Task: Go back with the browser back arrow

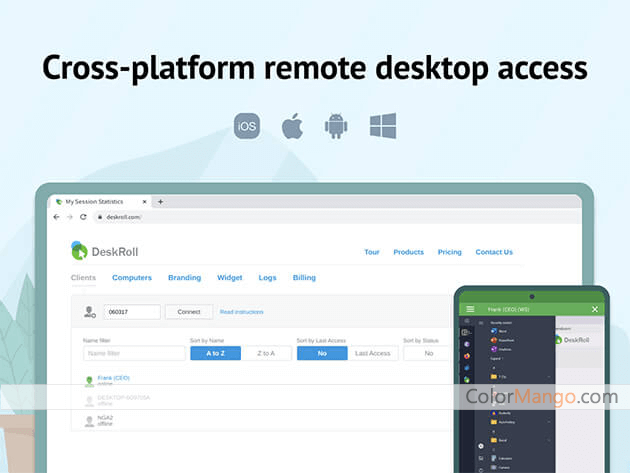Action: tap(56, 217)
